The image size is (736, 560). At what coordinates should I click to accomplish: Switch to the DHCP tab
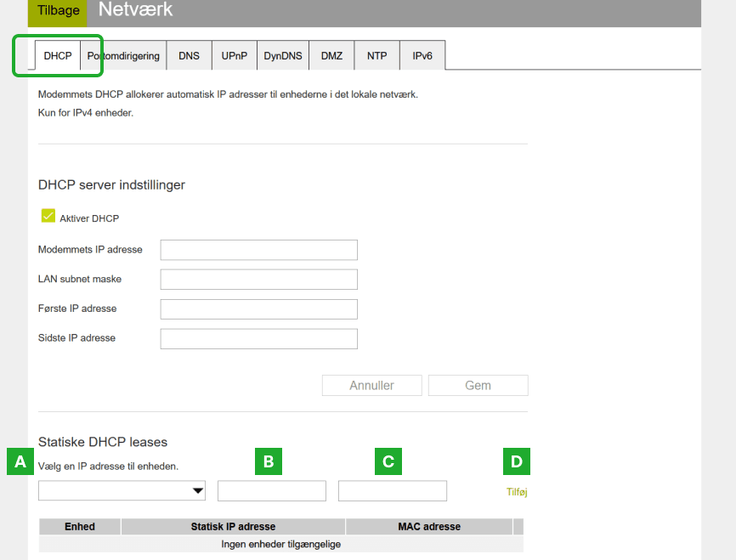58,56
